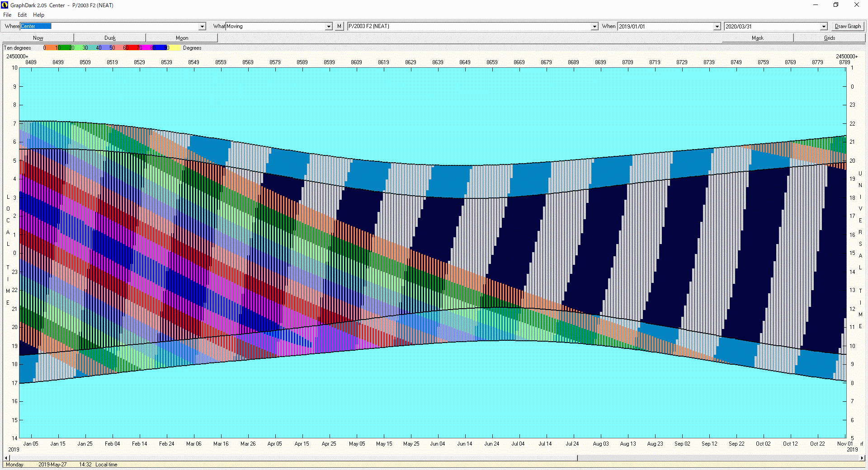Click the 'Jun 24' date axis label

[x=492, y=444]
